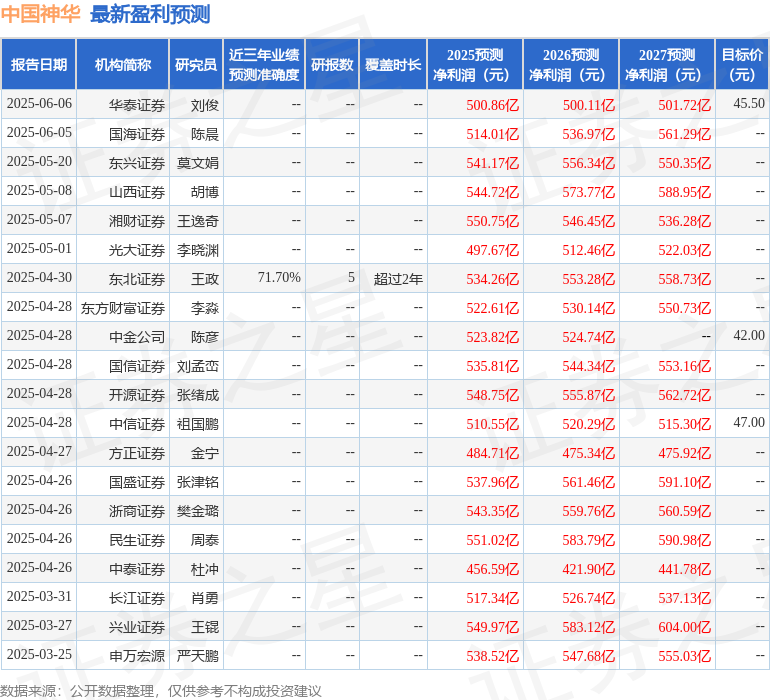Click the 数据来源 footer note
This screenshot has height=700, width=770.
point(161,690)
